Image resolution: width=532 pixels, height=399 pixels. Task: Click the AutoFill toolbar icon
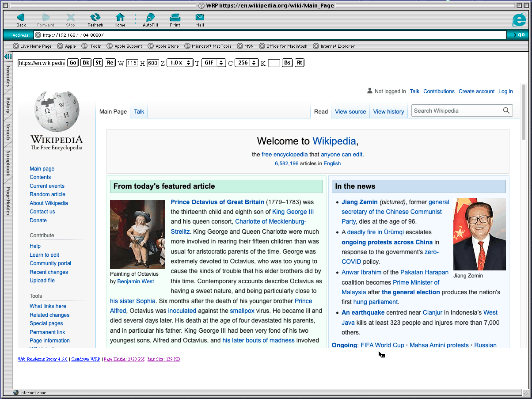(x=150, y=17)
